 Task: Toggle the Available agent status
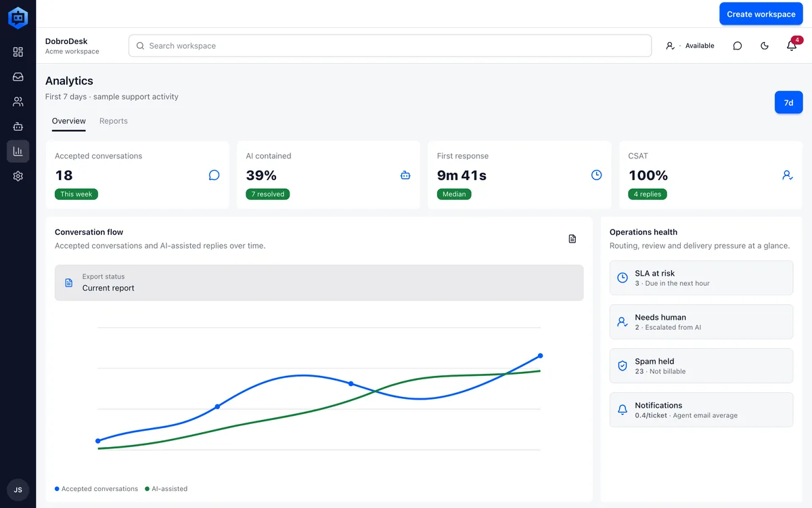tap(690, 45)
